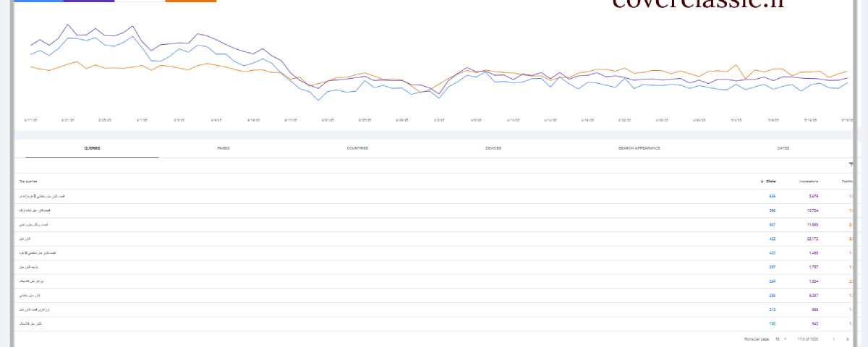Open the query row with 22,172 impressions
The image size is (868, 347).
pyautogui.click(x=434, y=239)
